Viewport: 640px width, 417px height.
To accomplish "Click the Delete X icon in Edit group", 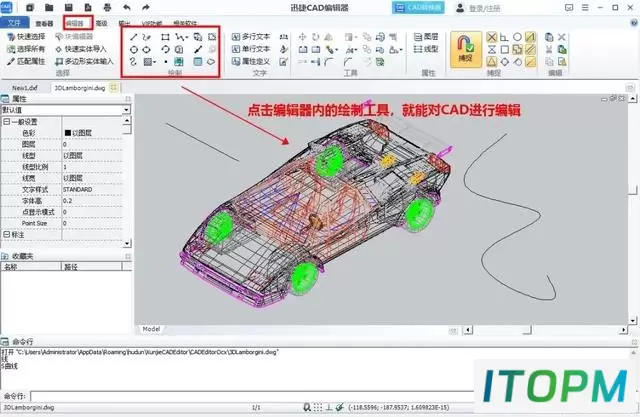I will [x=562, y=37].
